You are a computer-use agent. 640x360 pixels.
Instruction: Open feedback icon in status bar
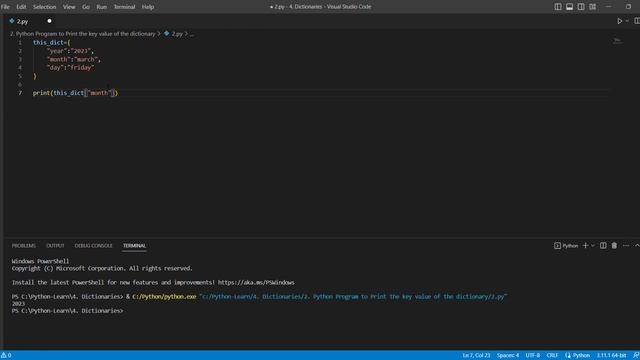click(x=636, y=356)
